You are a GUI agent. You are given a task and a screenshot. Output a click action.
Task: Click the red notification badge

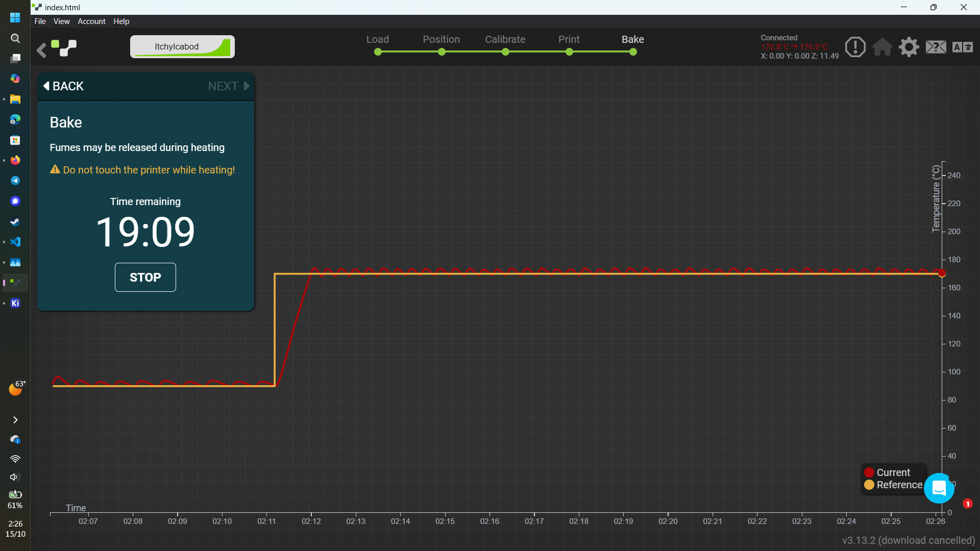(x=968, y=504)
